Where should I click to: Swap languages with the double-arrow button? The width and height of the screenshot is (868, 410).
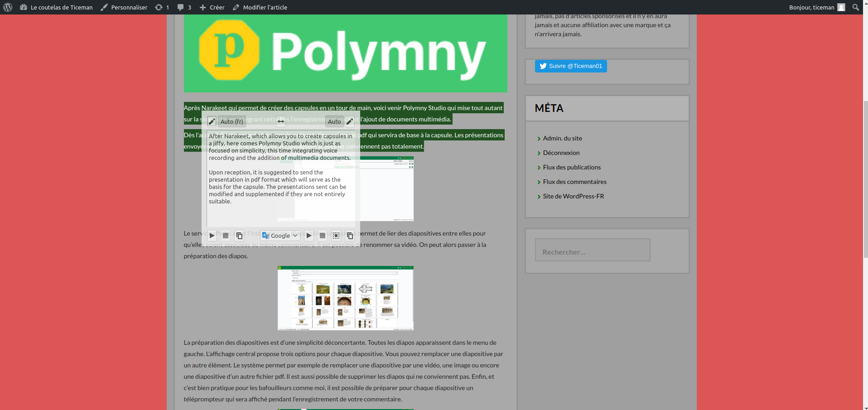(x=281, y=121)
